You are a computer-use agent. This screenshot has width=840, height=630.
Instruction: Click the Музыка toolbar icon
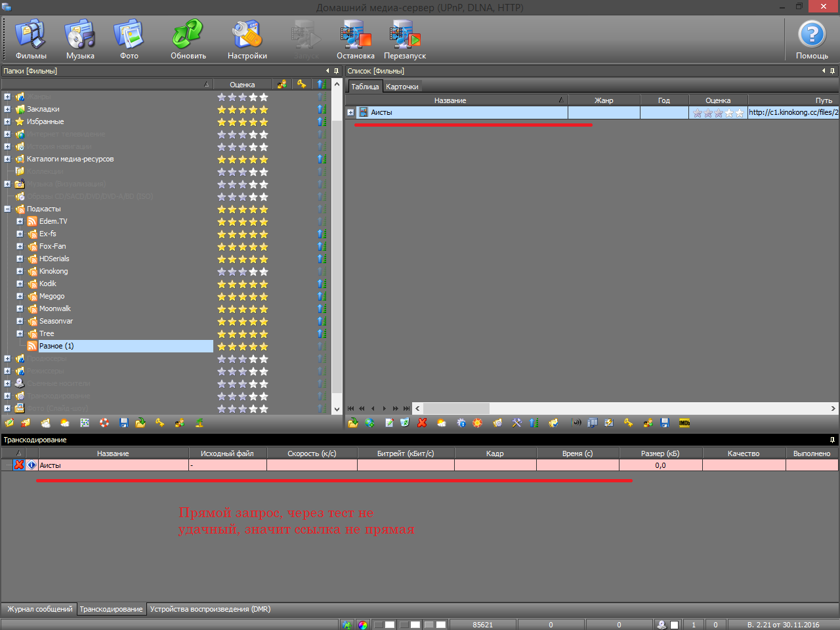point(80,39)
